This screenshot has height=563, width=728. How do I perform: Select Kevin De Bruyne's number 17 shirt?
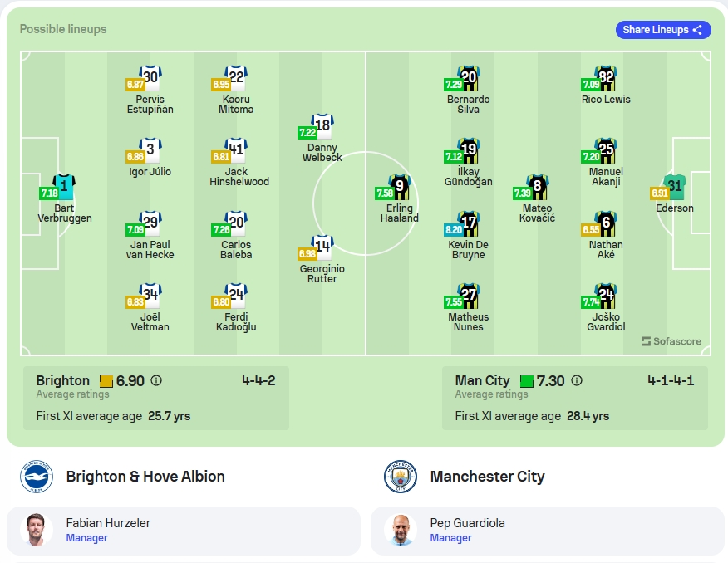pos(468,223)
